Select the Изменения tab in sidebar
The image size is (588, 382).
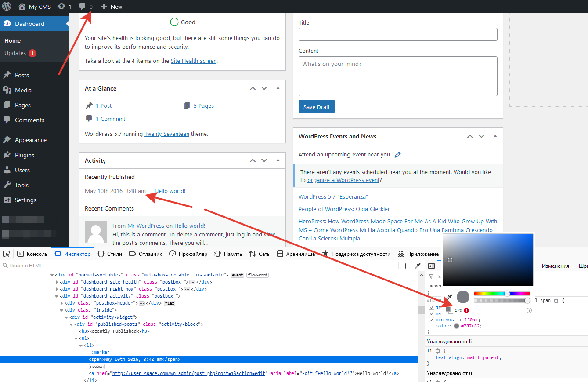pos(555,266)
